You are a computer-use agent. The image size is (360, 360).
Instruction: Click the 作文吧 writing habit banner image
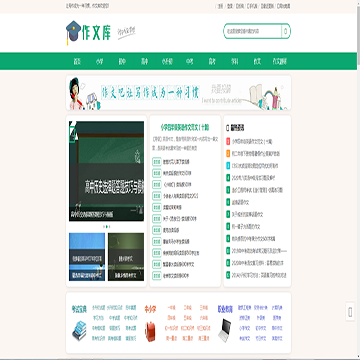pos(178,93)
